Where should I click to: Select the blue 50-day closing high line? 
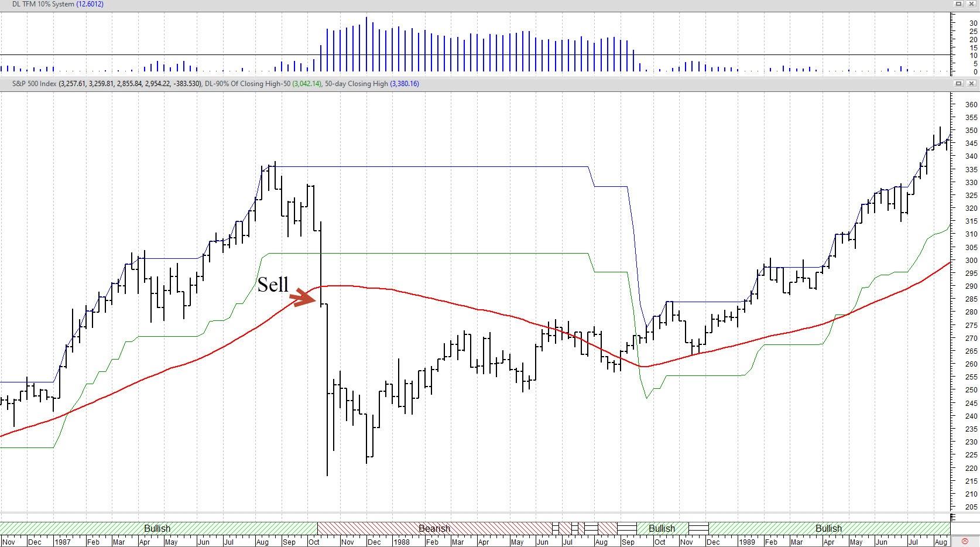tap(433, 167)
